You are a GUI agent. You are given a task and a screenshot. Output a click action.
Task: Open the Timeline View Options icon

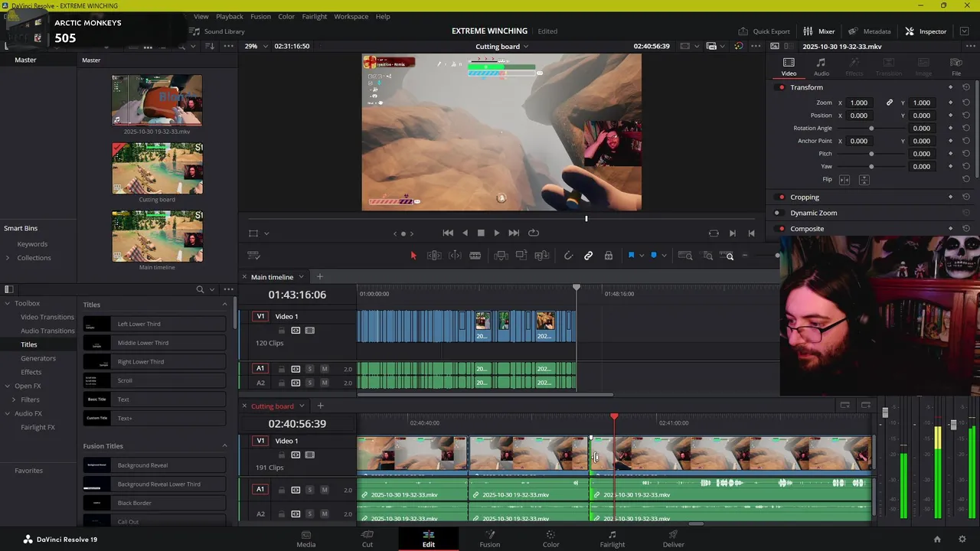[x=253, y=256]
